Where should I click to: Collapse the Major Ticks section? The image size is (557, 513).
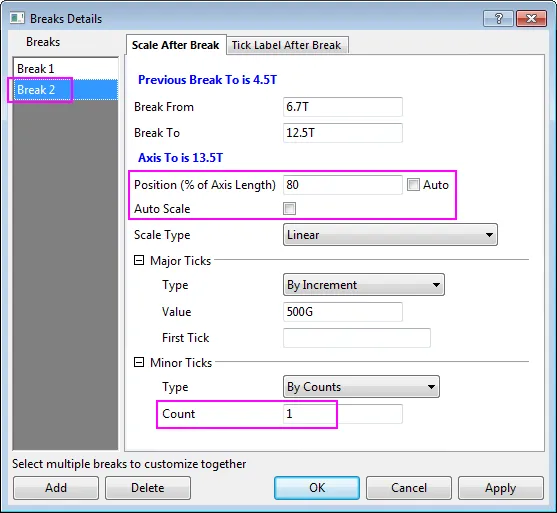[139, 260]
